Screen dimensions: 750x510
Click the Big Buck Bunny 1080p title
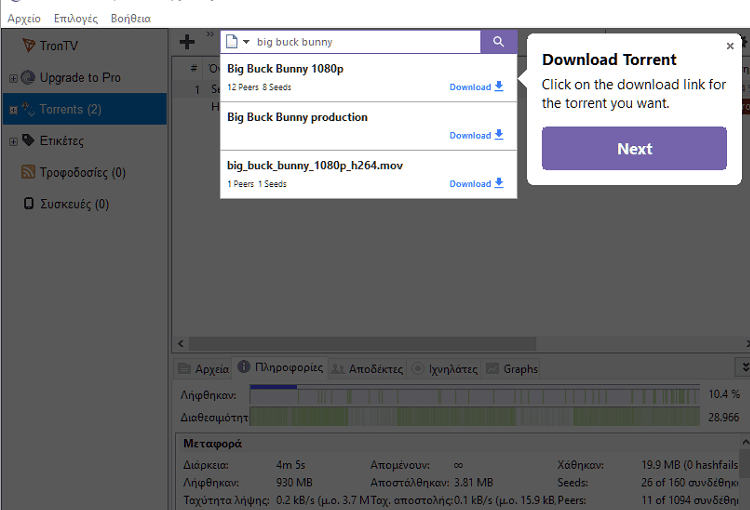pos(285,69)
